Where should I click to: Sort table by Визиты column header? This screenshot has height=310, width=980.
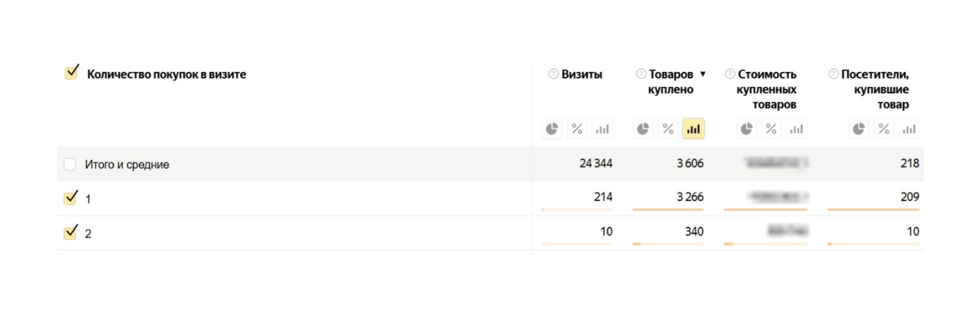(x=582, y=74)
